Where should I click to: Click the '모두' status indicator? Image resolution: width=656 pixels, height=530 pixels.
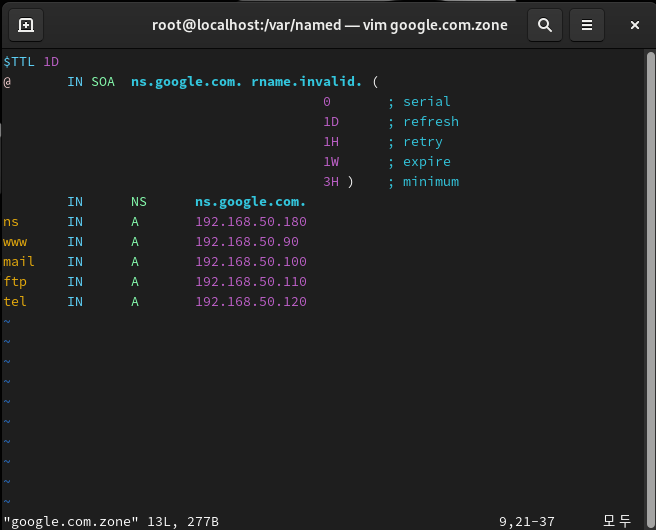click(x=617, y=521)
